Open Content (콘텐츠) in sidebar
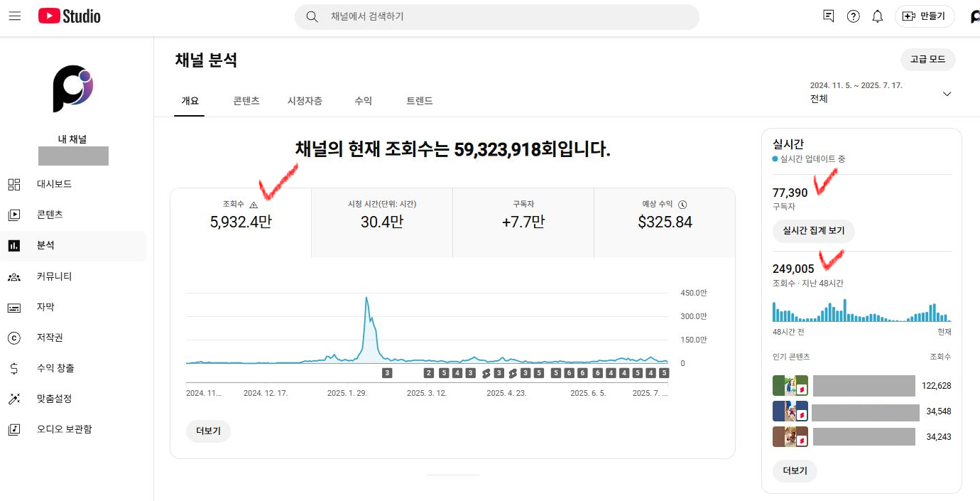 (x=50, y=215)
